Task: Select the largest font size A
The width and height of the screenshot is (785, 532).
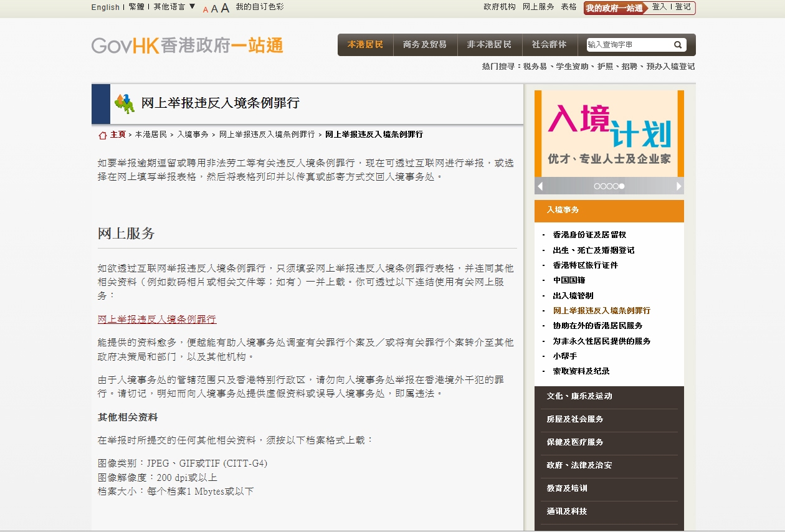Action: pos(225,8)
